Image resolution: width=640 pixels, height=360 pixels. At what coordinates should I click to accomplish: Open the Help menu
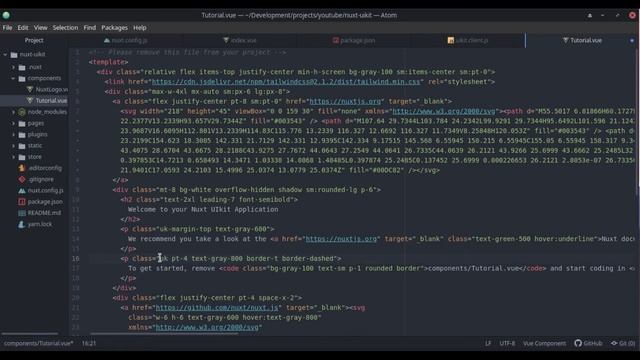(140, 28)
